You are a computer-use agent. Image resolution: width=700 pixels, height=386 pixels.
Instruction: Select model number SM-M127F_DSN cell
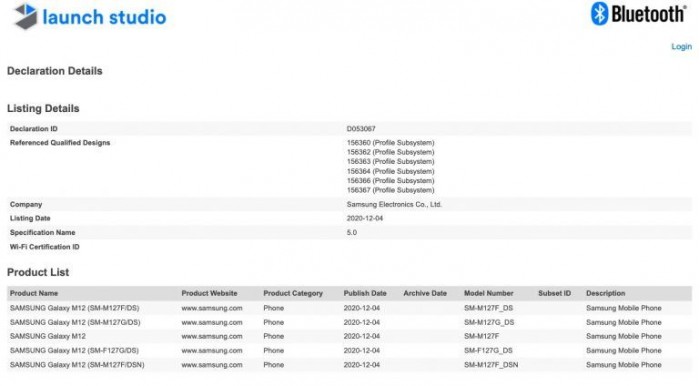[x=491, y=365]
